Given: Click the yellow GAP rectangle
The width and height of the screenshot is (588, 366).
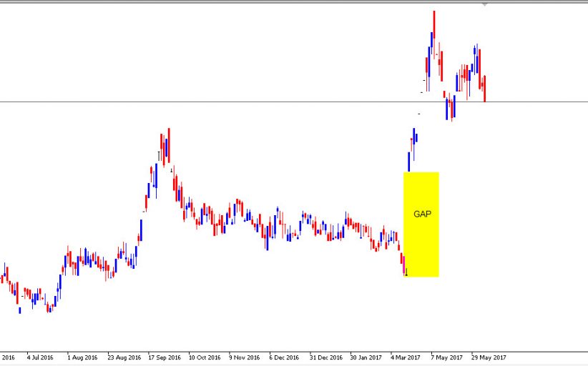Looking at the screenshot, I should 421,224.
